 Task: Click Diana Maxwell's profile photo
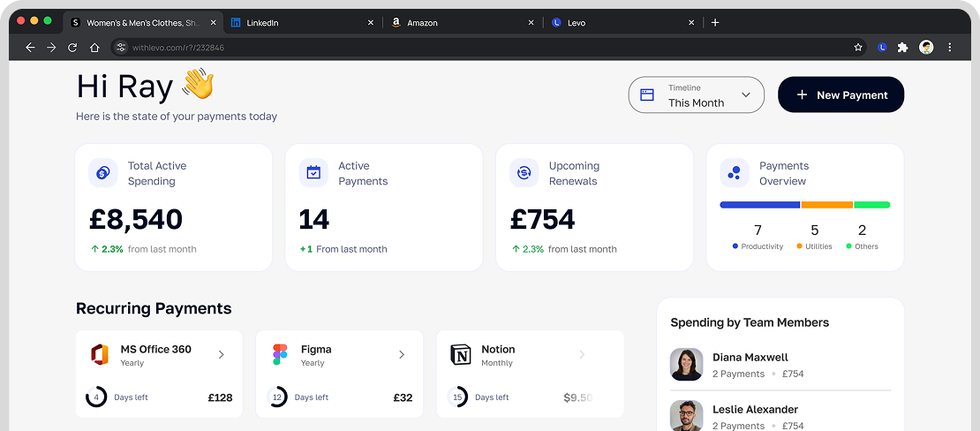pyautogui.click(x=687, y=365)
